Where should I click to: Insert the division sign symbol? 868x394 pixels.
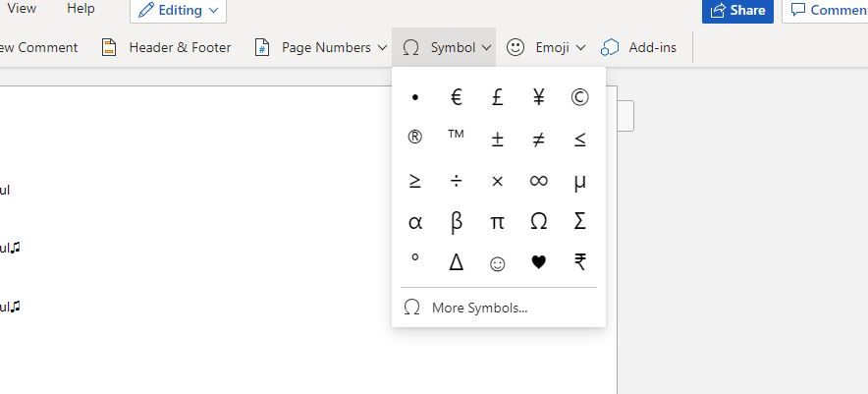point(456,181)
